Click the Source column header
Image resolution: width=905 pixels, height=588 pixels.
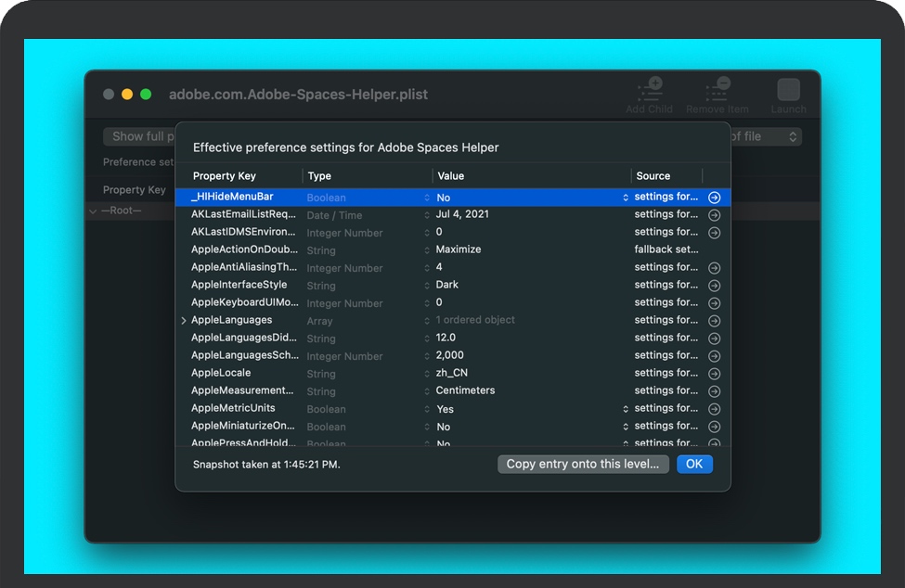tap(653, 176)
